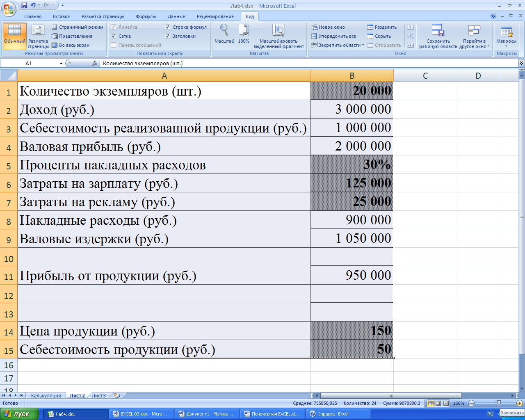The height and width of the screenshot is (420, 525).
Task: Undo the last action
Action: 33,5
